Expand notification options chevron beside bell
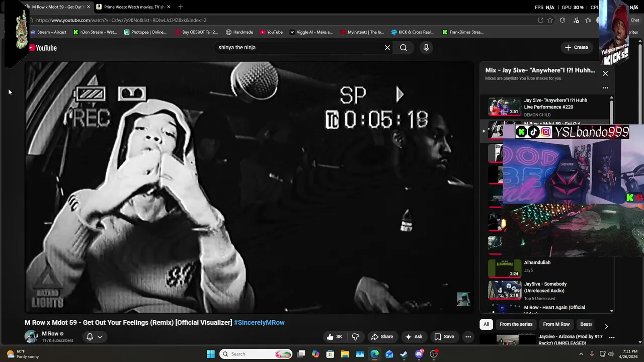644x362 pixels. [100, 337]
